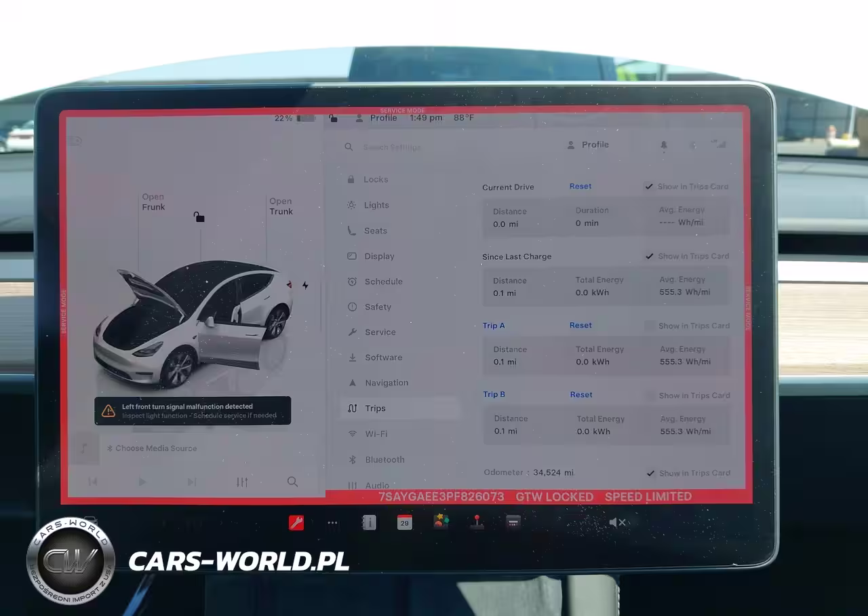Launch the Arcade joystick app
This screenshot has height=616, width=868.
(477, 522)
